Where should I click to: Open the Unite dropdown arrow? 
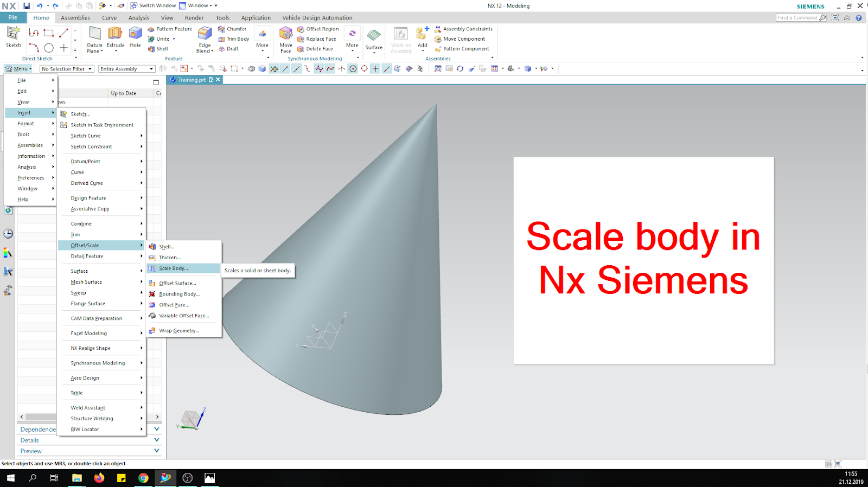(174, 39)
